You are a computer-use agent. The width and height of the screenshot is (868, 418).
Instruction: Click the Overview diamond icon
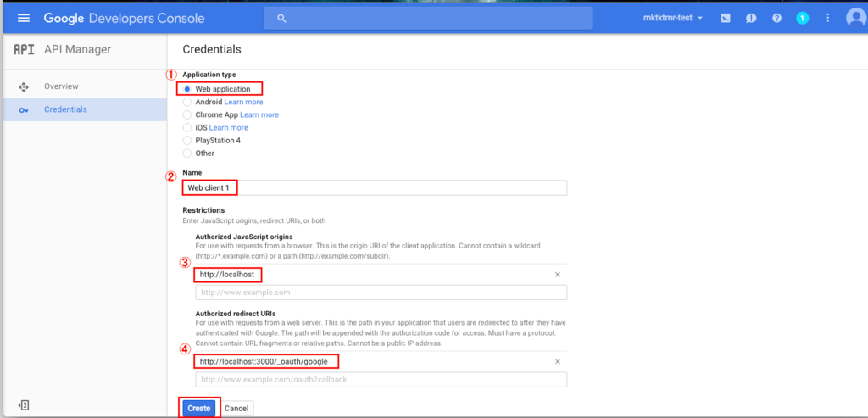pyautogui.click(x=23, y=86)
